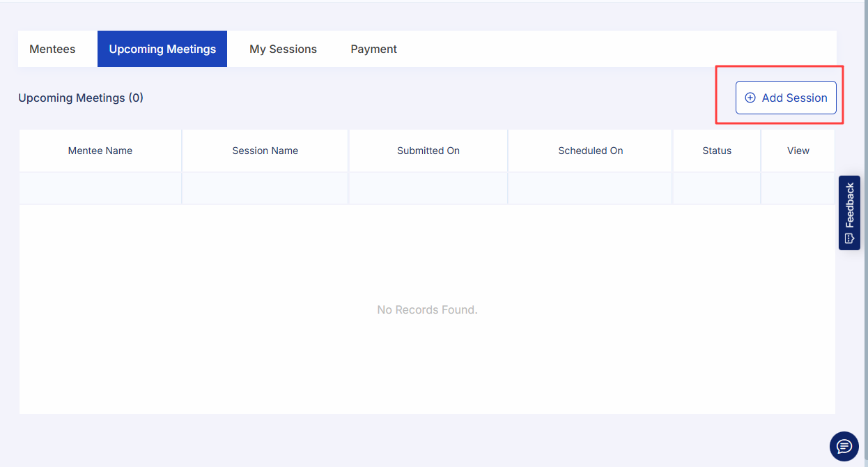The width and height of the screenshot is (868, 467).
Task: Select the Status column header
Action: [x=717, y=151]
